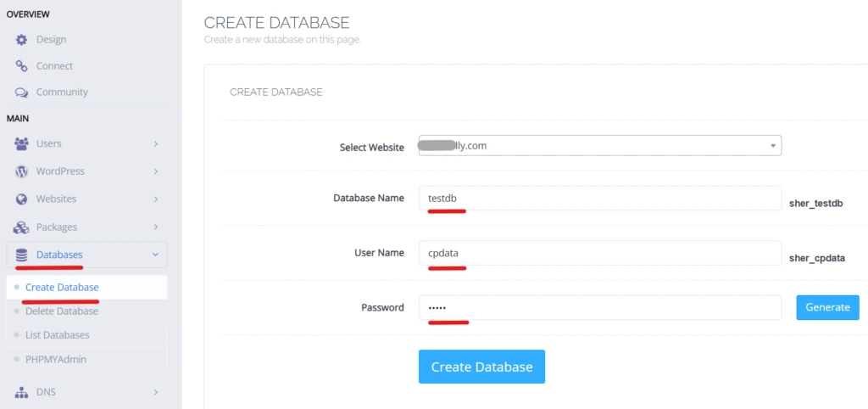Collapse the Databases menu chevron
Viewport: 868px width, 409px height.
[x=155, y=255]
